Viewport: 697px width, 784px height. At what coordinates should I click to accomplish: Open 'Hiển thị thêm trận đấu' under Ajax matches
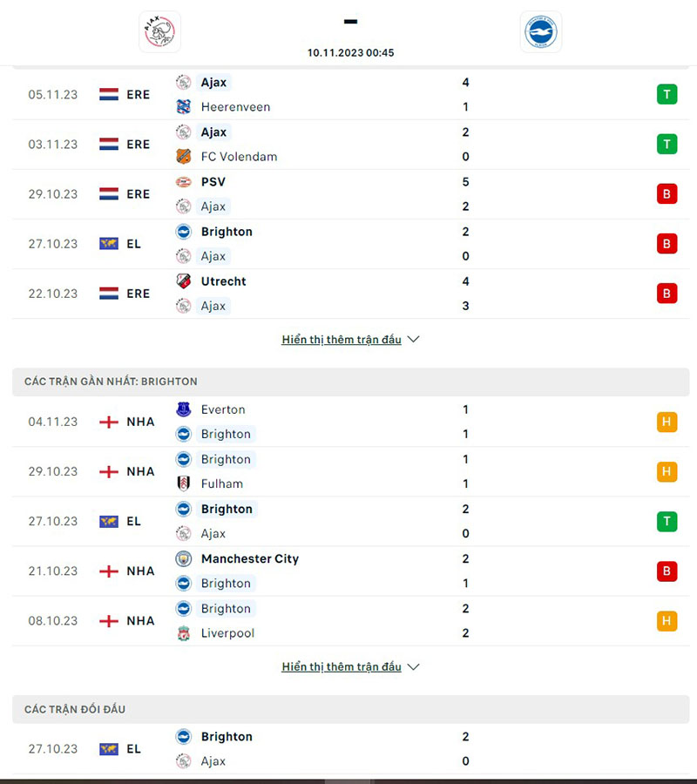(x=342, y=340)
